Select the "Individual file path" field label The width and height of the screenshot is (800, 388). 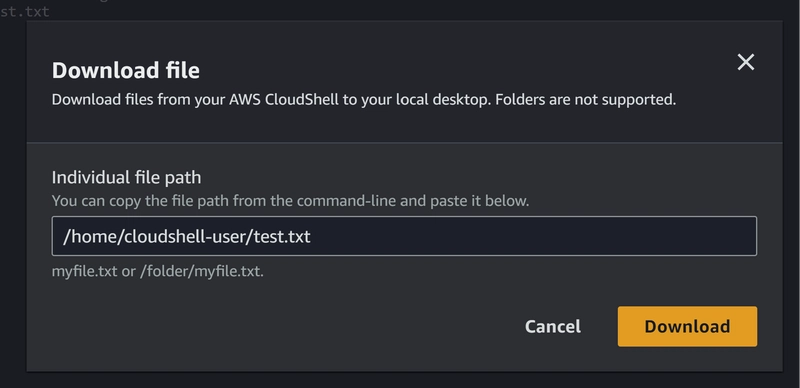[x=127, y=178]
